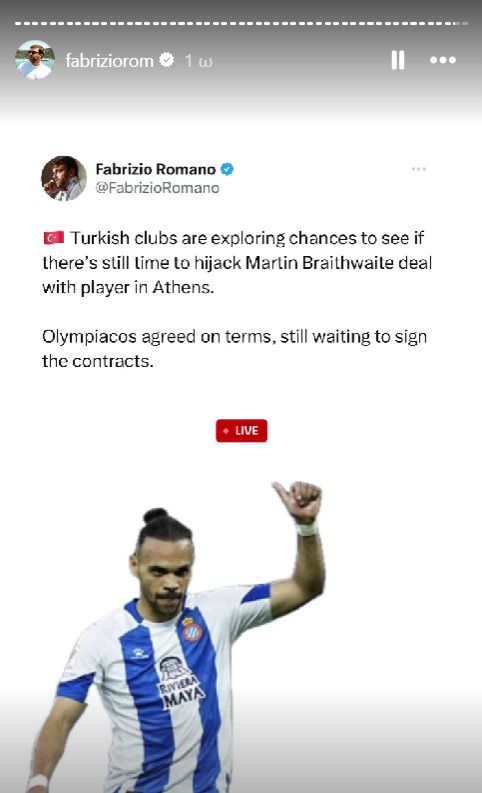Click the Olympiacos agreed on terms paragraph
This screenshot has height=793, width=482.
pyautogui.click(x=234, y=348)
